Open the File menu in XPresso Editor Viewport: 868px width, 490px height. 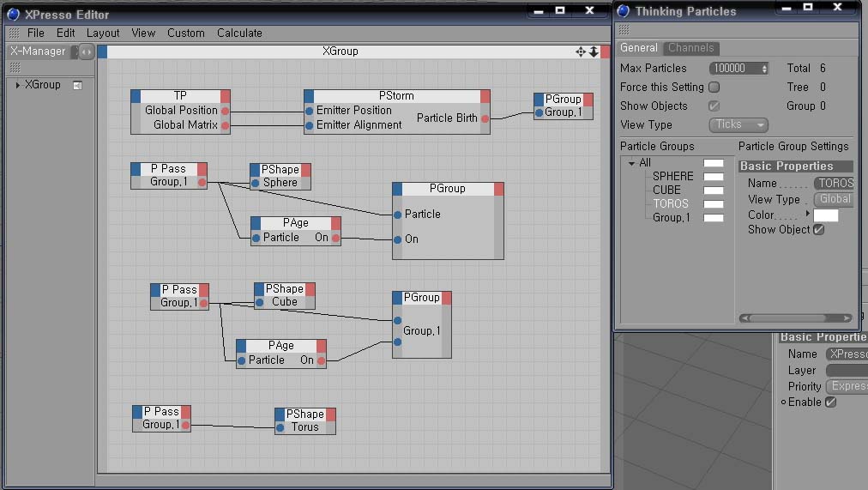click(35, 33)
